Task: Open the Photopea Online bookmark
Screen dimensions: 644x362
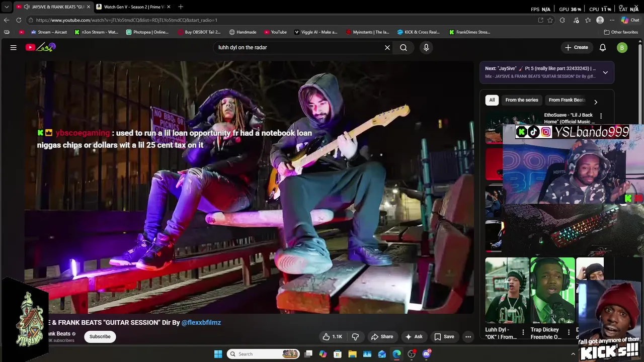Action: [x=147, y=32]
